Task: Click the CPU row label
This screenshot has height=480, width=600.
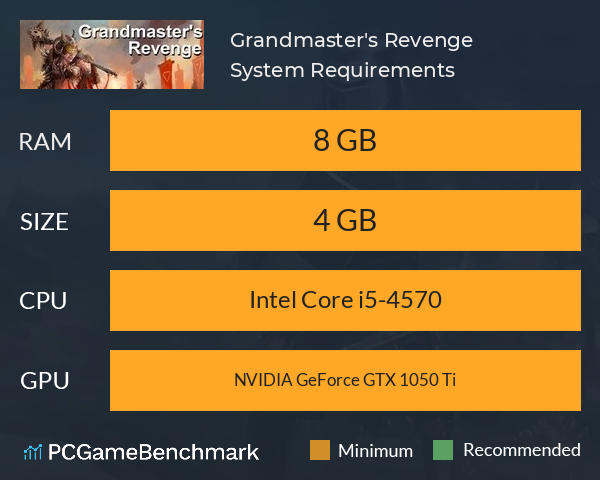Action: coord(43,300)
